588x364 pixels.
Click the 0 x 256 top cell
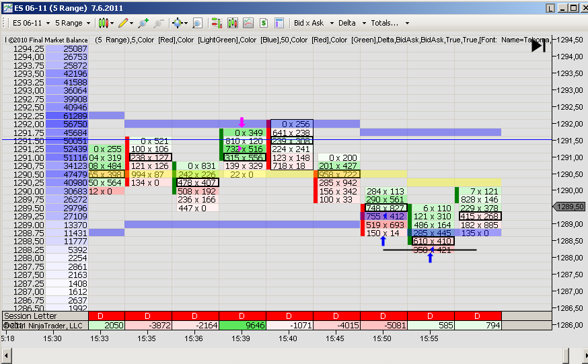click(x=292, y=124)
